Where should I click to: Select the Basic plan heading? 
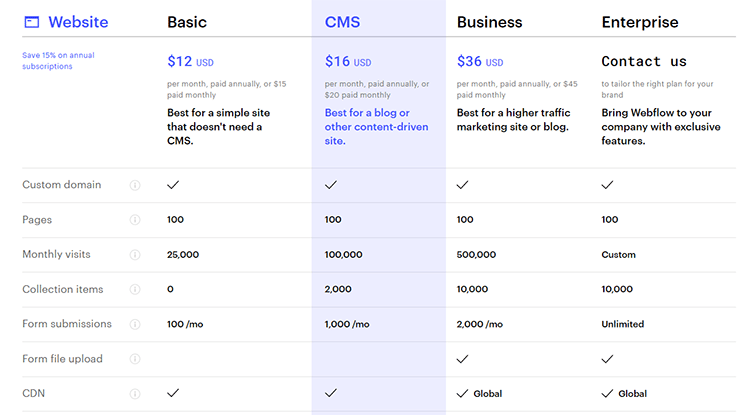click(187, 22)
